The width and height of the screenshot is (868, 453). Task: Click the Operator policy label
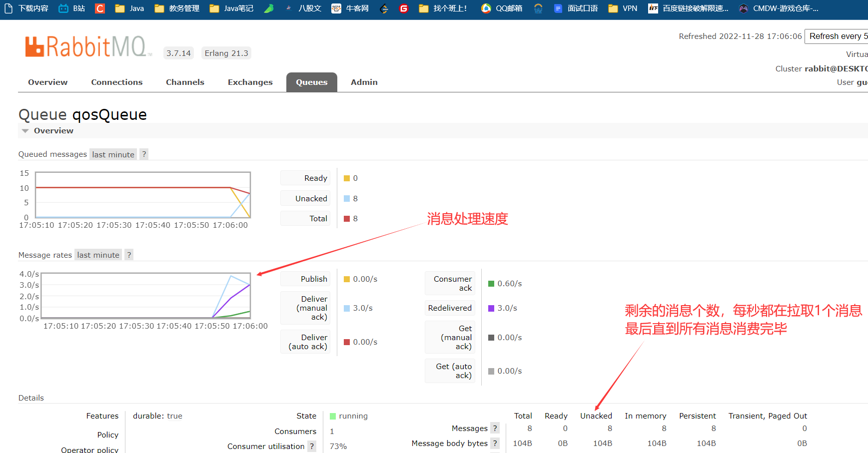click(90, 449)
